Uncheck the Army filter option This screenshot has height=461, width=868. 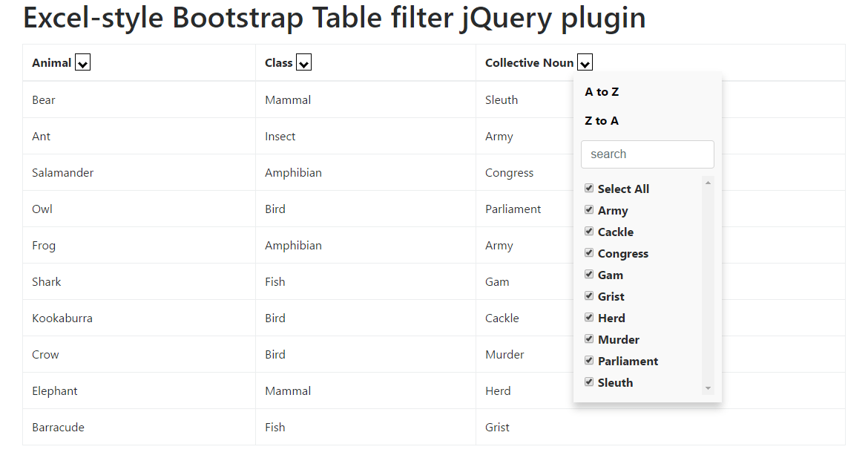[589, 210]
